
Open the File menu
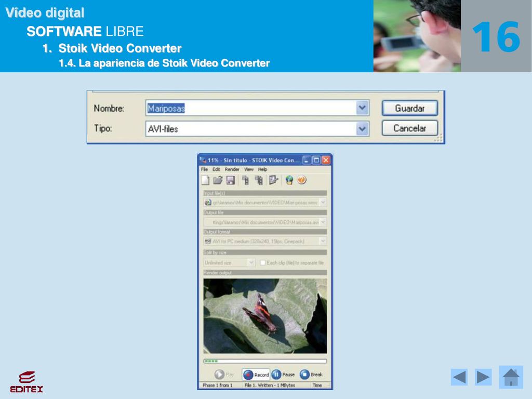204,169
